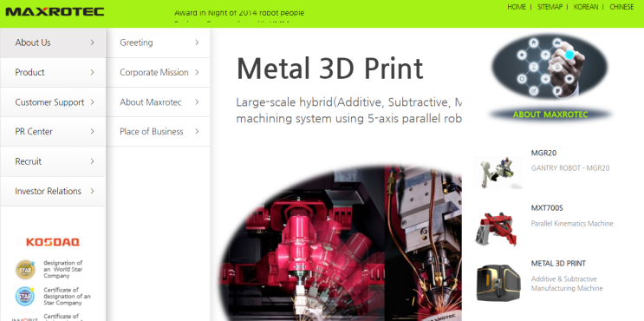644x321 pixels.
Task: Expand the chevron next to Investor Relations
Action: (92, 191)
